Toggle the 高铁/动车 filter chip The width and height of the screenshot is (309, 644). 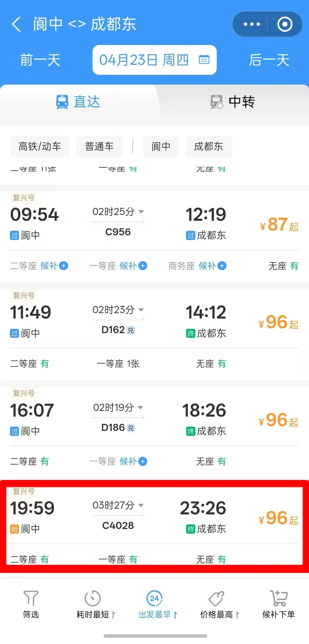coord(40,147)
